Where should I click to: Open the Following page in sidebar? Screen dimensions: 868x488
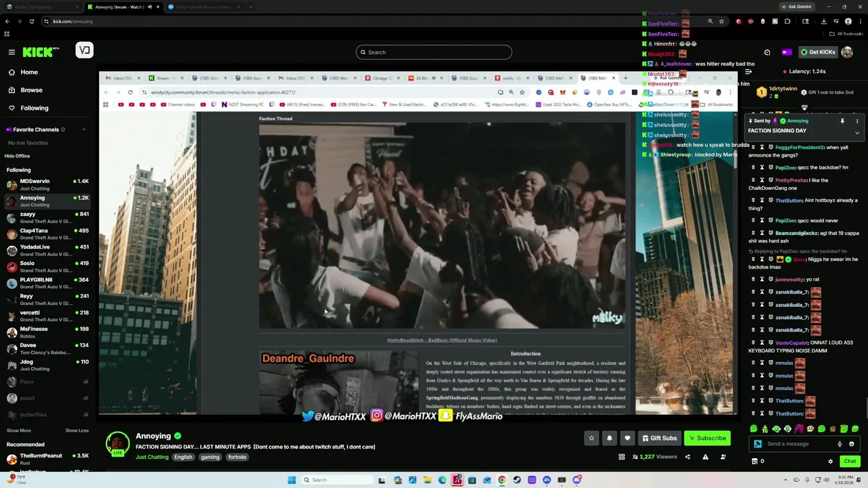click(34, 108)
